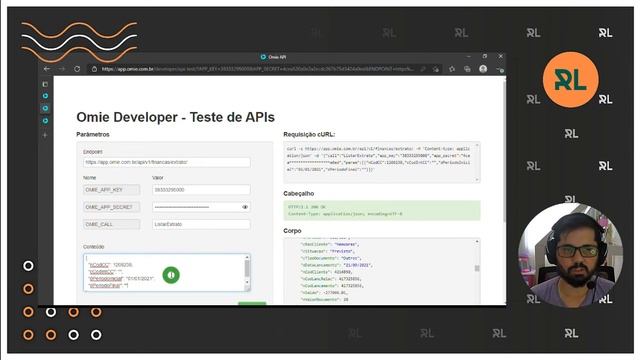Image resolution: width=640 pixels, height=360 pixels.
Task: Switch to the second Omie vertical tab
Action: (45, 108)
